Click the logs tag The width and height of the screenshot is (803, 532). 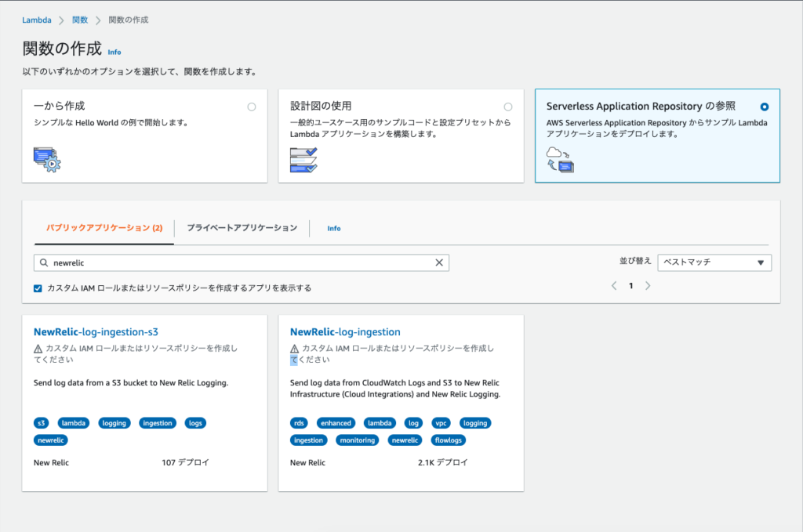pos(195,423)
